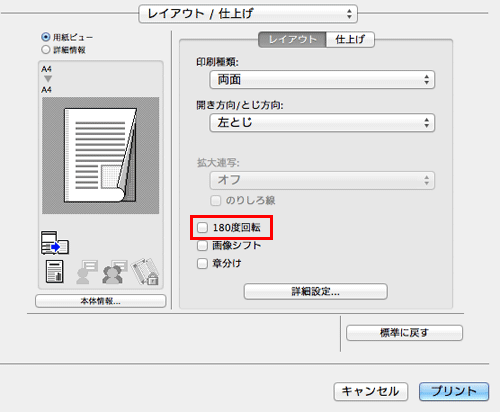Click the document page settings icon
500x412 pixels.
coord(55,271)
